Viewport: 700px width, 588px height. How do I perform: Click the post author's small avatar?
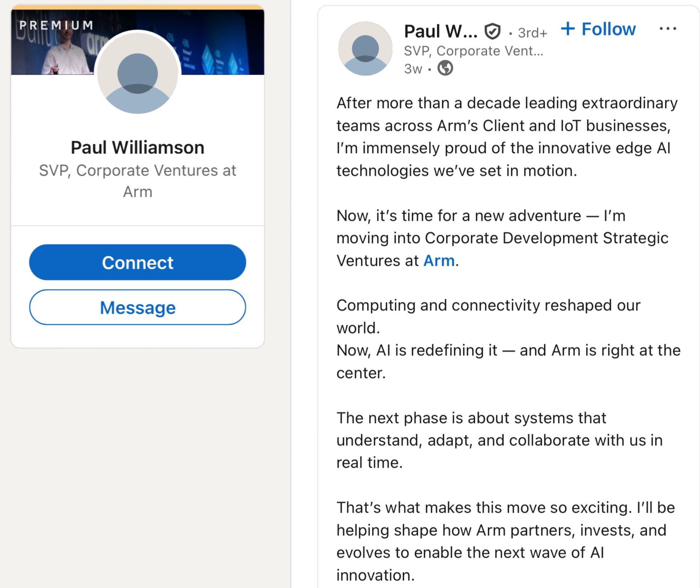coord(365,49)
